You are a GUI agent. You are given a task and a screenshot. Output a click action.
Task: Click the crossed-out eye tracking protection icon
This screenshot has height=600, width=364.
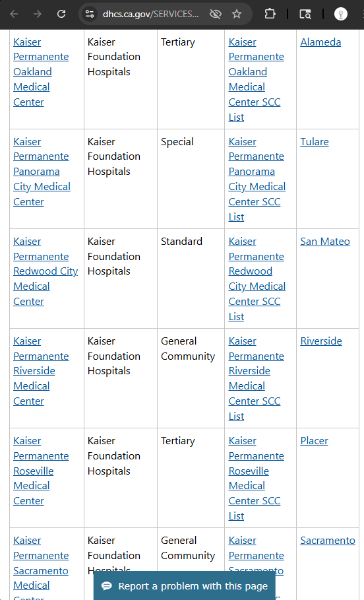click(x=216, y=14)
